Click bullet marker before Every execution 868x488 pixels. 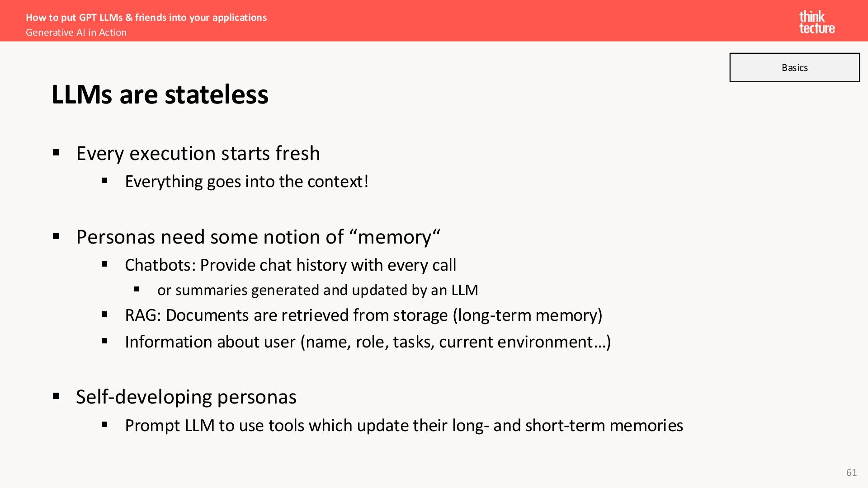(56, 153)
